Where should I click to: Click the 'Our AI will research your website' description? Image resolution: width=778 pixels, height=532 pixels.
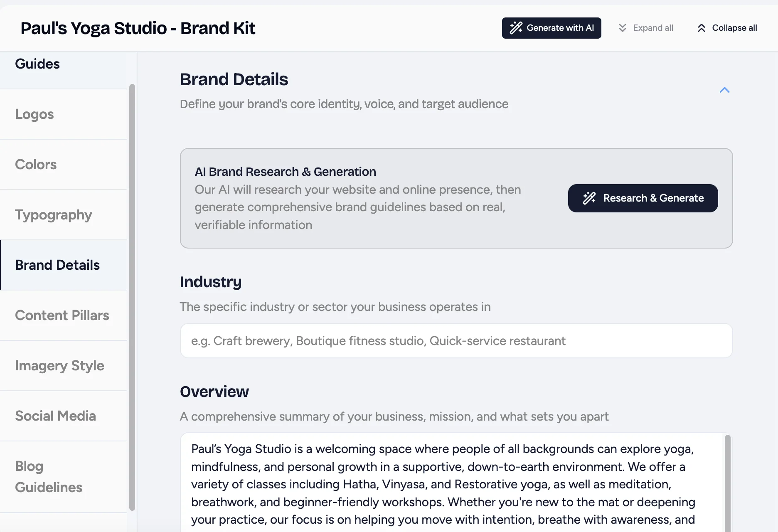[x=358, y=207]
